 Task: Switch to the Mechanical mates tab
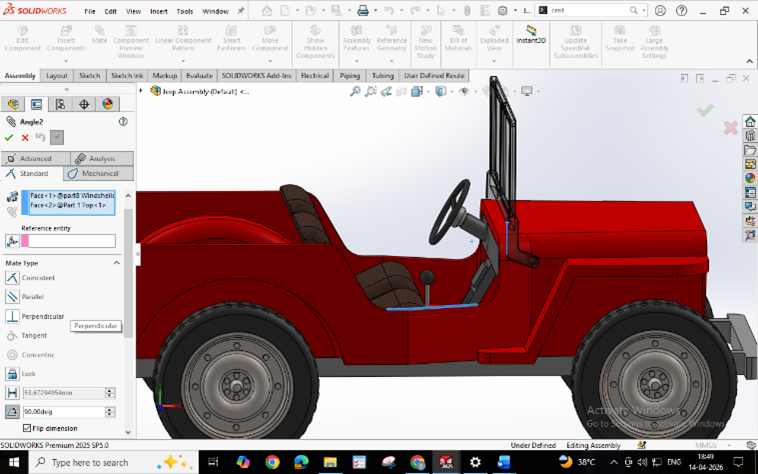pos(99,173)
